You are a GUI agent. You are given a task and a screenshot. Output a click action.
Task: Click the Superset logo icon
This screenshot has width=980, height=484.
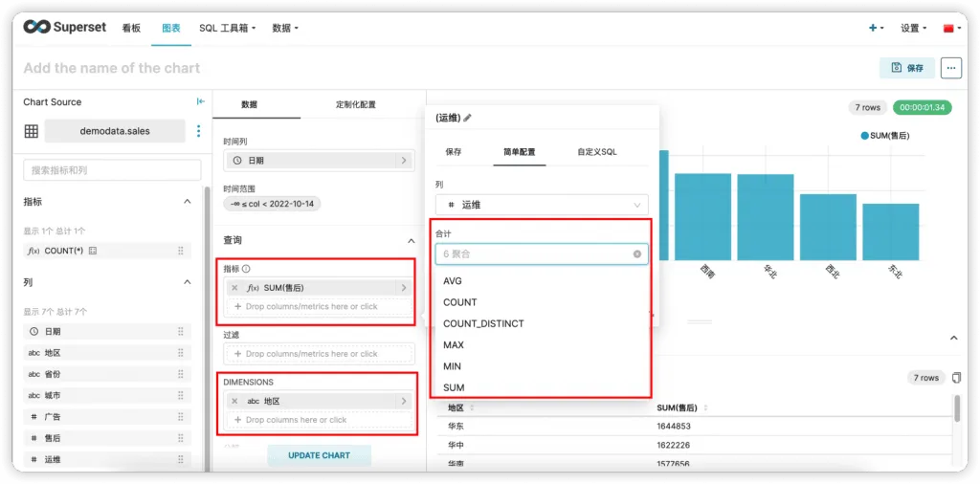click(x=37, y=28)
